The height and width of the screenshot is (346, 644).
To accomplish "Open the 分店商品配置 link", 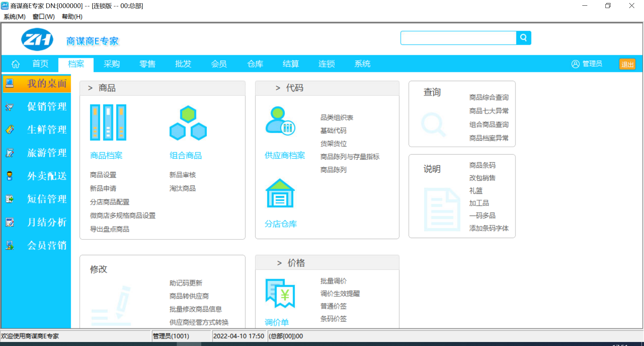I will (110, 202).
